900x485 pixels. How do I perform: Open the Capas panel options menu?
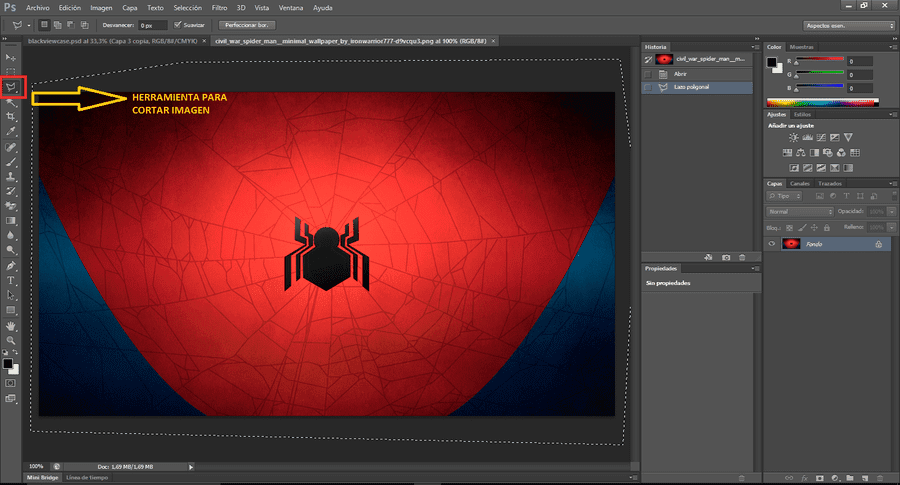click(x=893, y=184)
